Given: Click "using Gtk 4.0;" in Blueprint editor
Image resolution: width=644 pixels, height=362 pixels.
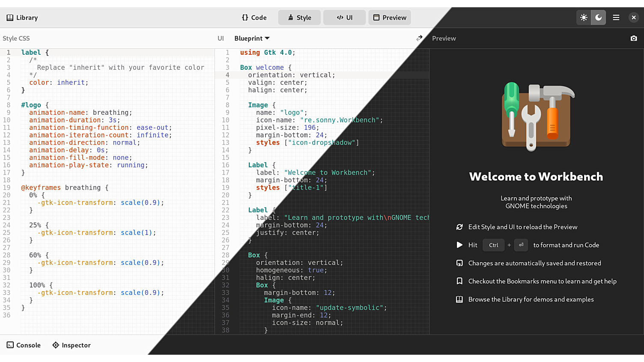Looking at the screenshot, I should click(268, 53).
